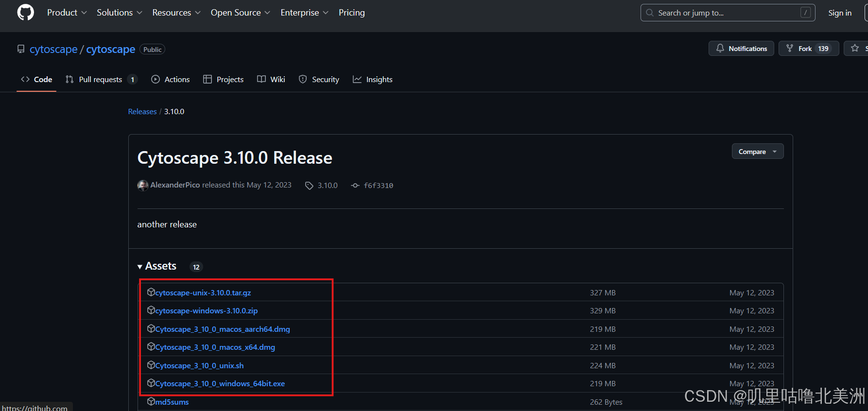Screen dimensions: 868x411
Task: Download Cytoscape_3_10_0_macos_x64.dmg
Action: [215, 347]
